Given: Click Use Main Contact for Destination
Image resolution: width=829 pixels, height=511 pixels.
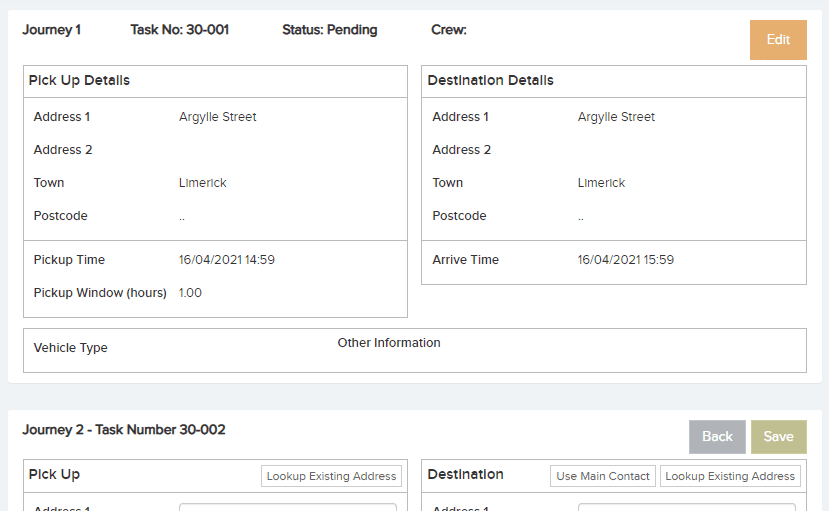Looking at the screenshot, I should click(x=603, y=476).
